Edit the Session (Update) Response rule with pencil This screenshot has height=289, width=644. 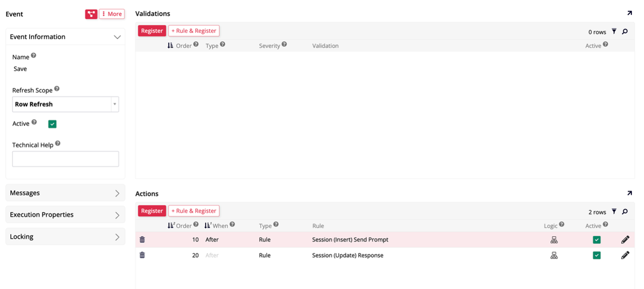[625, 255]
